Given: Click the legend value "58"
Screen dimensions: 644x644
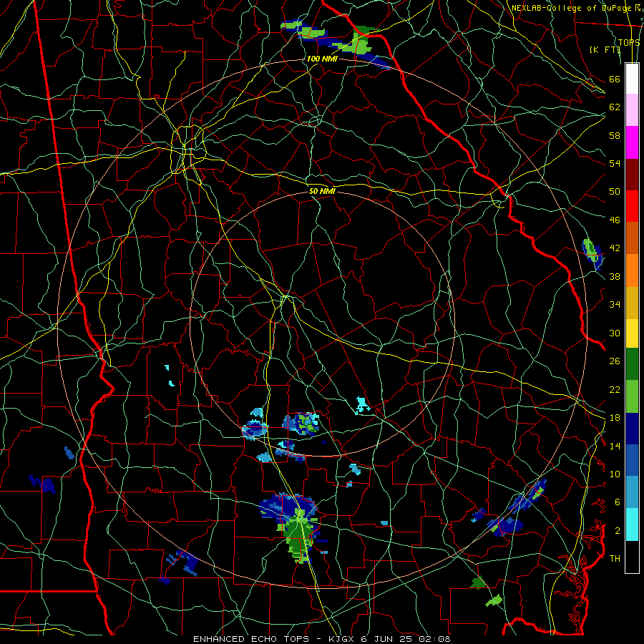Looking at the screenshot, I should 615,135.
